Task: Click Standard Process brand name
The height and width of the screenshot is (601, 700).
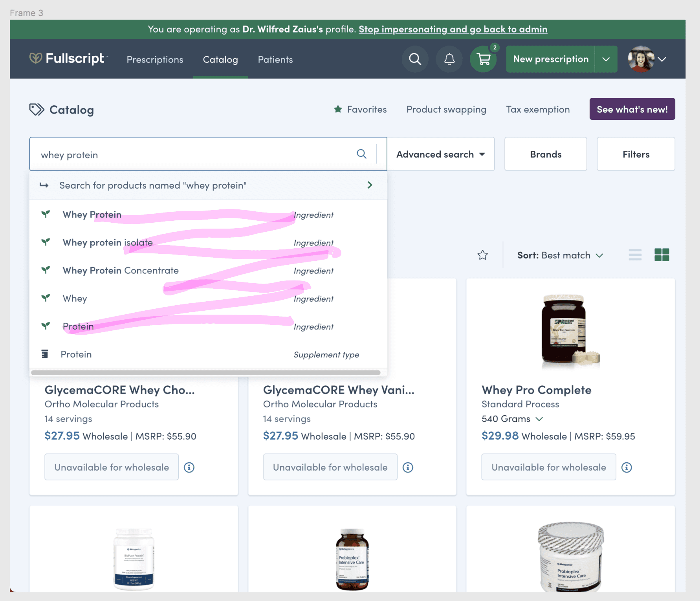Action: pyautogui.click(x=520, y=404)
